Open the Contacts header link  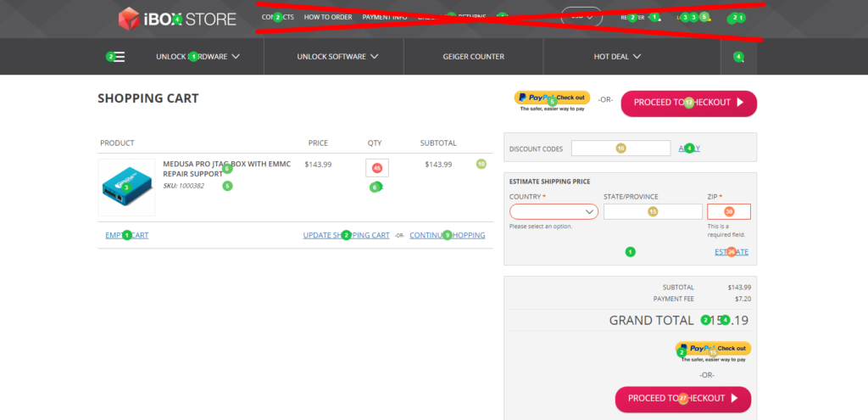coord(278,17)
